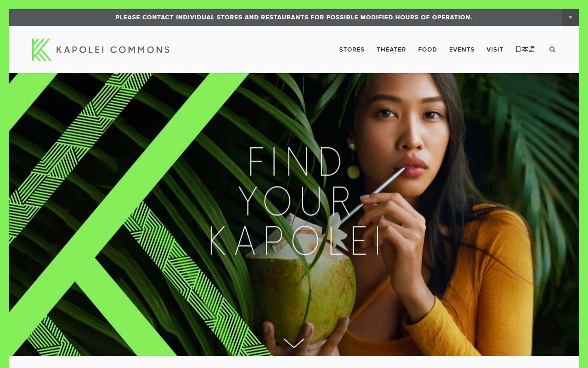Open the search magnifier icon

coord(552,50)
